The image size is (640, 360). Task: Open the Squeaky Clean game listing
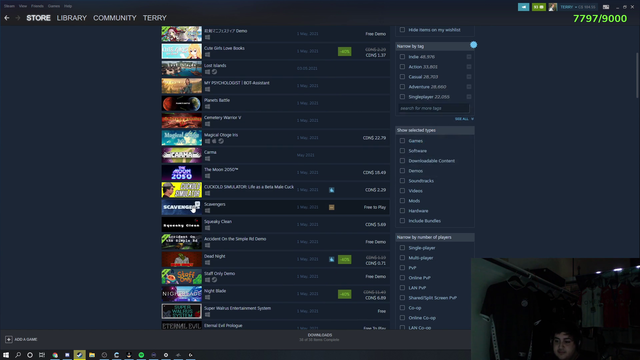(x=276, y=224)
